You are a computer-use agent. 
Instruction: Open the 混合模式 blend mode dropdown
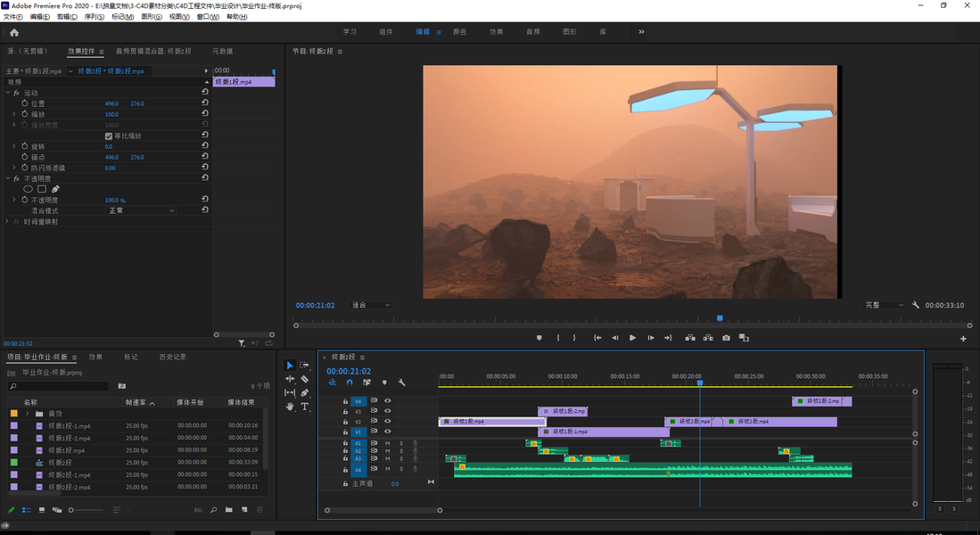141,210
